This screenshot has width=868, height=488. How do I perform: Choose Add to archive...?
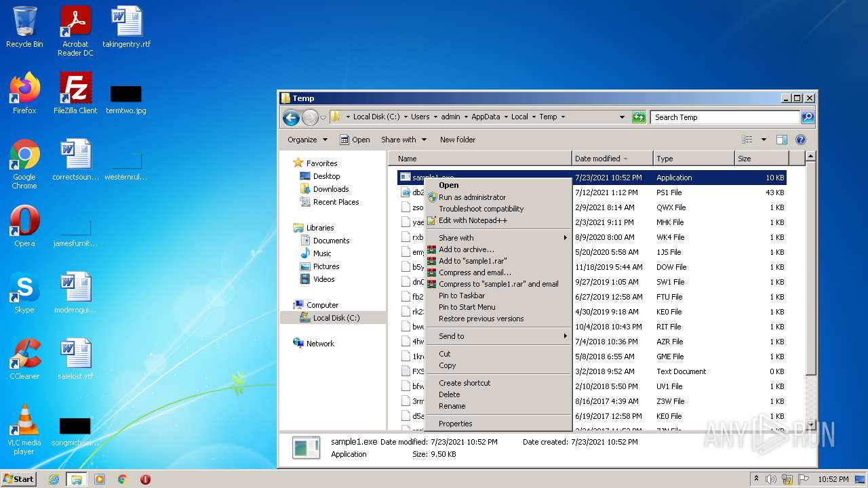pos(498,249)
